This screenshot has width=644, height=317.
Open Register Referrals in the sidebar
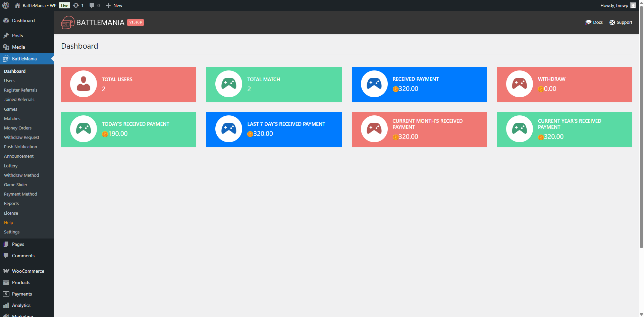[21, 90]
